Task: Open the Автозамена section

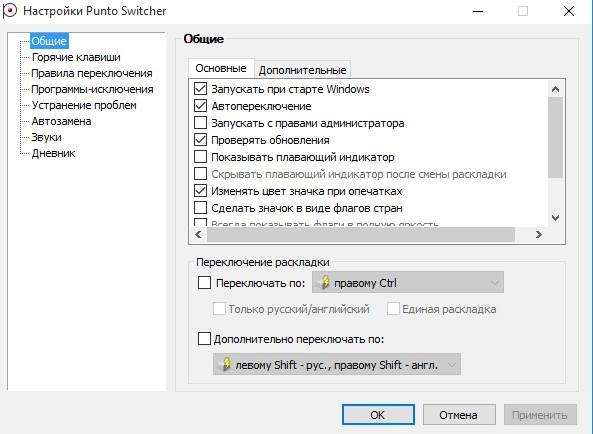Action: [62, 121]
